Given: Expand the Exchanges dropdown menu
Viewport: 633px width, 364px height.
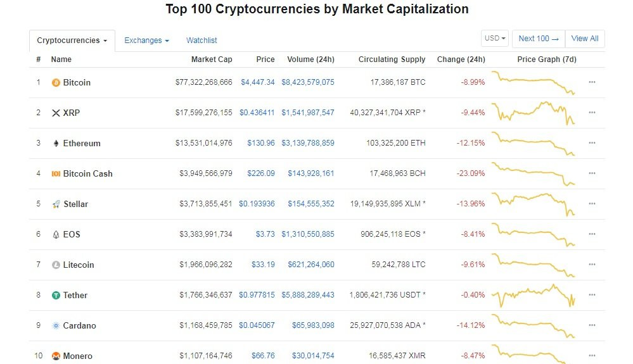Looking at the screenshot, I should click(146, 41).
